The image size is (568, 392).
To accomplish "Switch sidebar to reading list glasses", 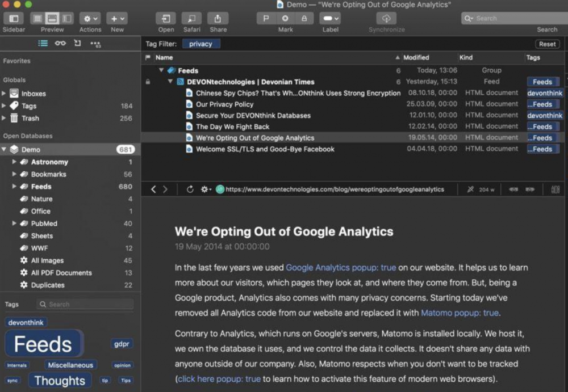I will point(60,44).
